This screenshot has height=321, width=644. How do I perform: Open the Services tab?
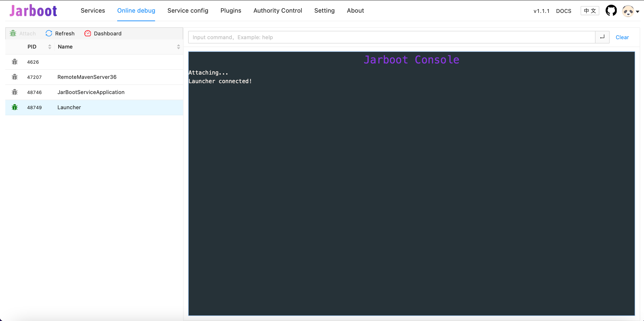pos(93,11)
